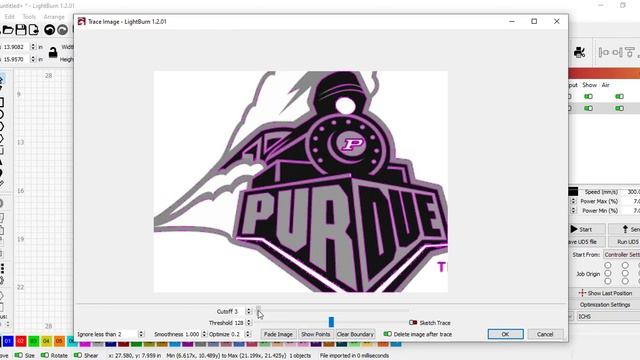Click the Speed (mm/s) value field
Viewport: 640px width, 360px height.
pyautogui.click(x=632, y=191)
